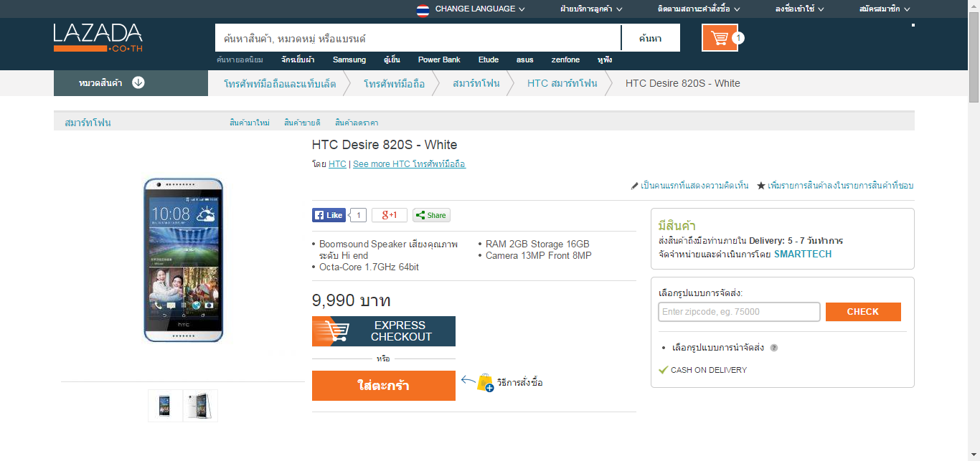Expand ลงชื่อเข้าใช้ dropdown

click(x=799, y=9)
